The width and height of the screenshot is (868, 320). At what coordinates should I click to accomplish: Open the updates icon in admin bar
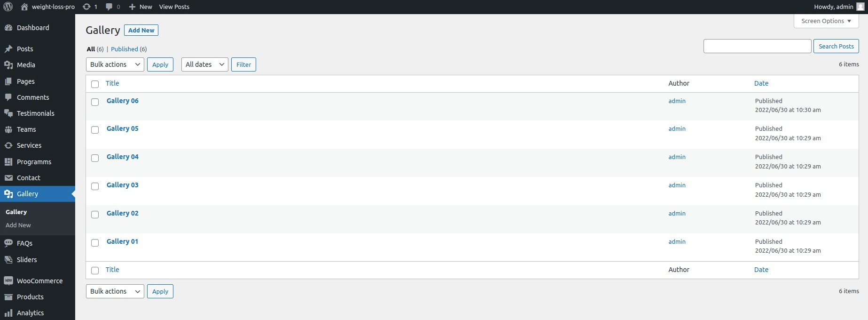[86, 7]
